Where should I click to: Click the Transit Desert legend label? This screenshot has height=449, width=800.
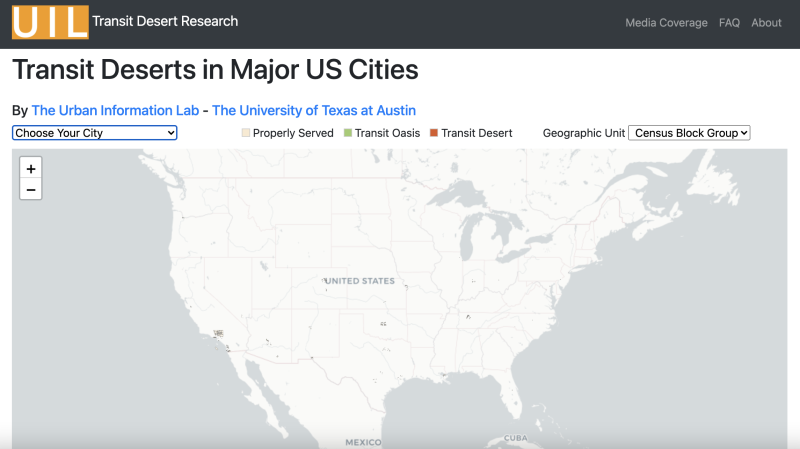[x=477, y=133]
